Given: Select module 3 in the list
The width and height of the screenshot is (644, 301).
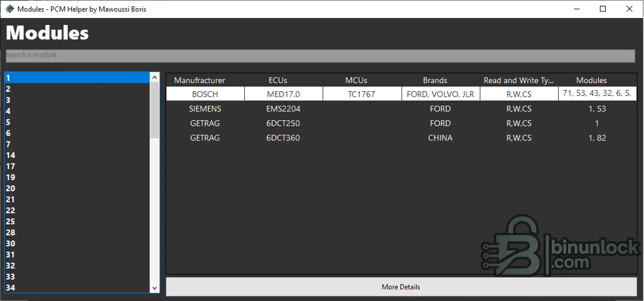Looking at the screenshot, I should 77,100.
